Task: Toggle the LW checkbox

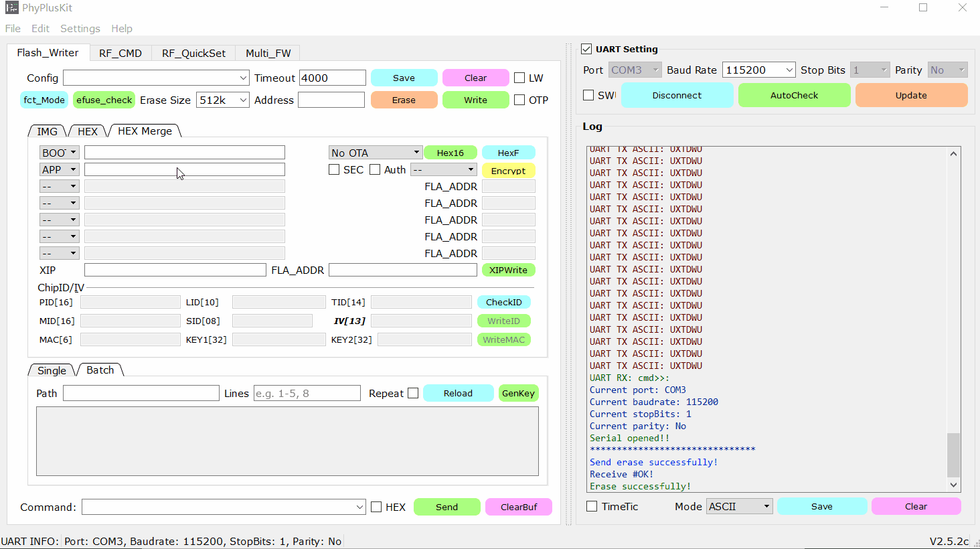Action: tap(519, 78)
